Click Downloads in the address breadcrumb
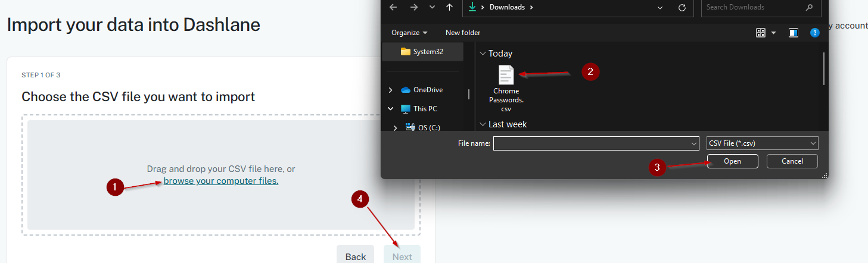The image size is (868, 263). [508, 8]
